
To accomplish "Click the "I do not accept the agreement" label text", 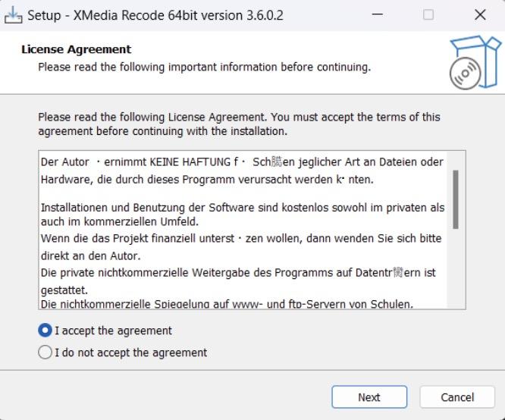I will point(130,353).
